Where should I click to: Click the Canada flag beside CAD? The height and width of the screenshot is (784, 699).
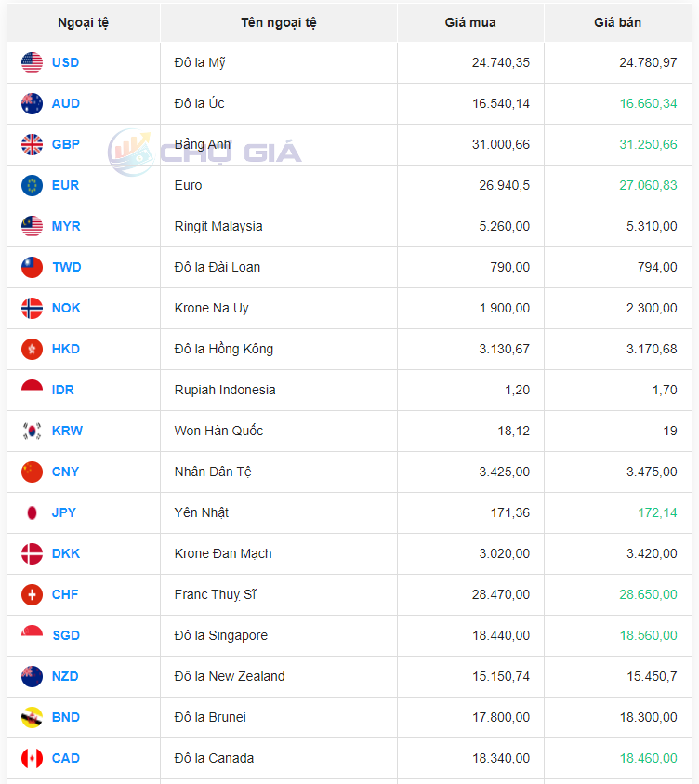(x=32, y=758)
